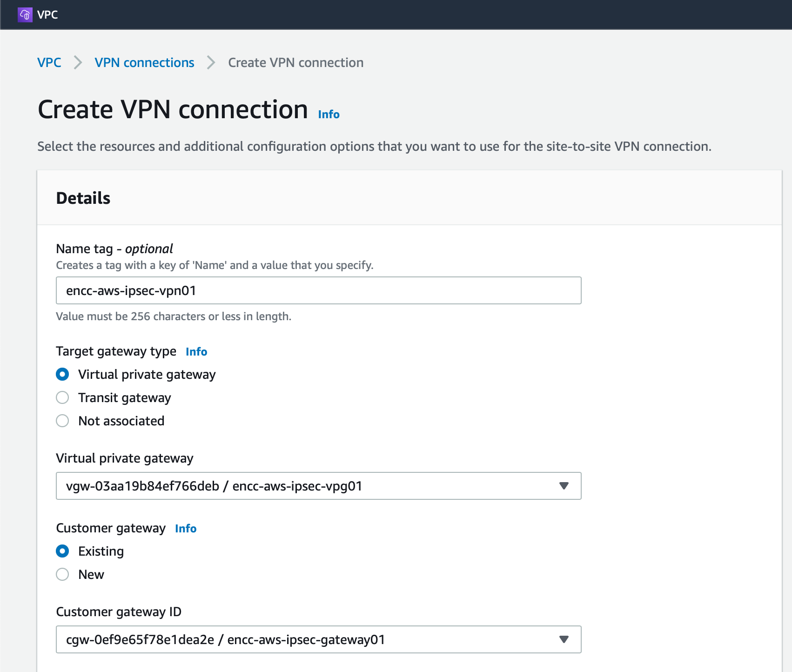Click Create VPN connection breadcrumb text

click(295, 62)
